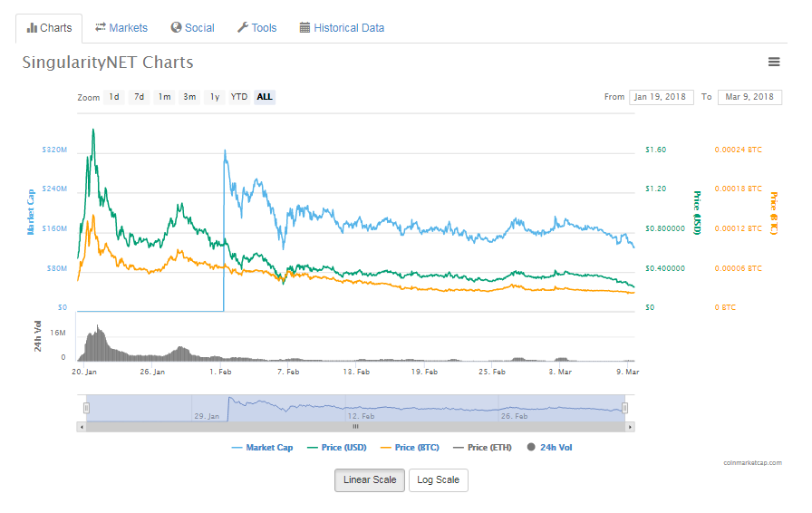The height and width of the screenshot is (513, 812).
Task: Click the globe icon beside Social
Action: click(x=176, y=27)
